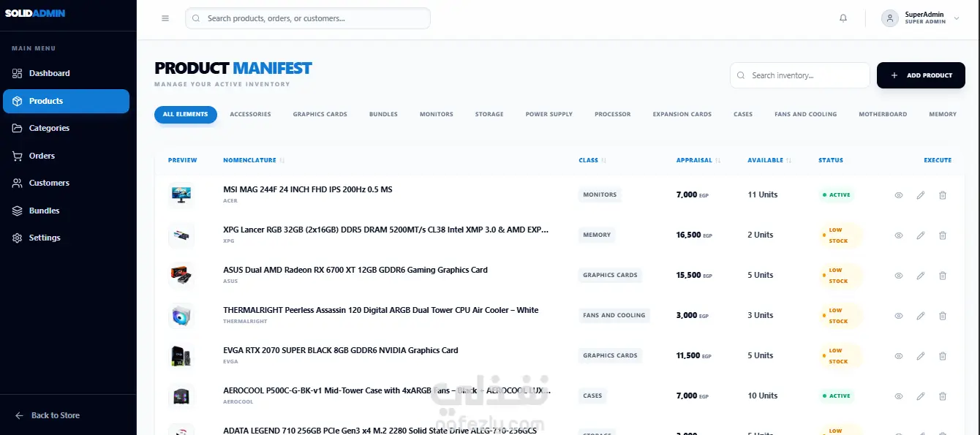Delete the MSI MAG 244F monitor trash icon

coord(943,195)
